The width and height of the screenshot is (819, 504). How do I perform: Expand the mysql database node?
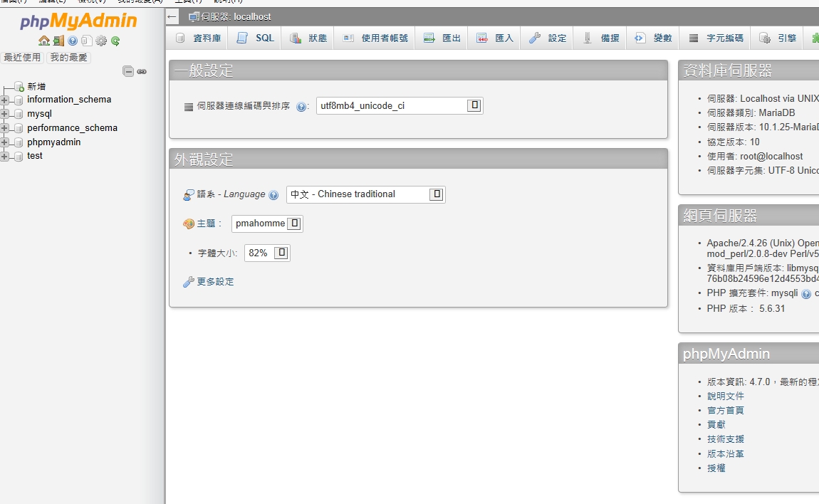pyautogui.click(x=4, y=114)
